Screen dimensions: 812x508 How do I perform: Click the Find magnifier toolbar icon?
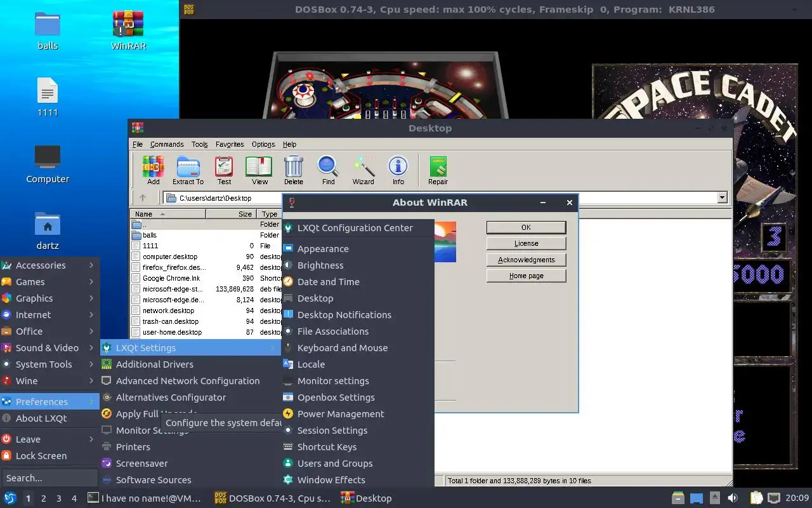(328, 170)
